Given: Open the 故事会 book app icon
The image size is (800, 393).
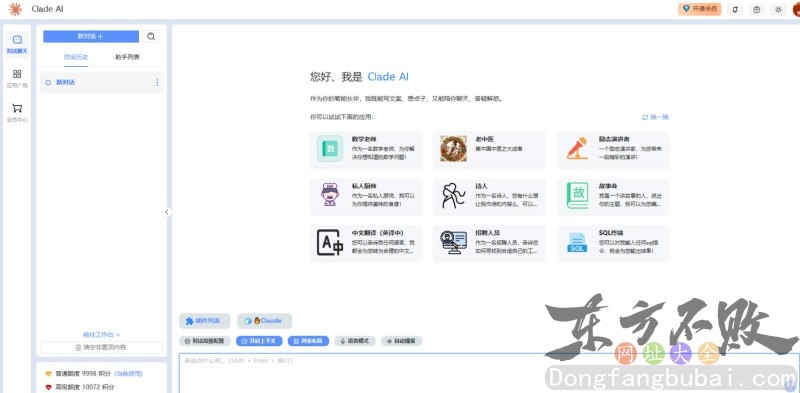Looking at the screenshot, I should 578,195.
